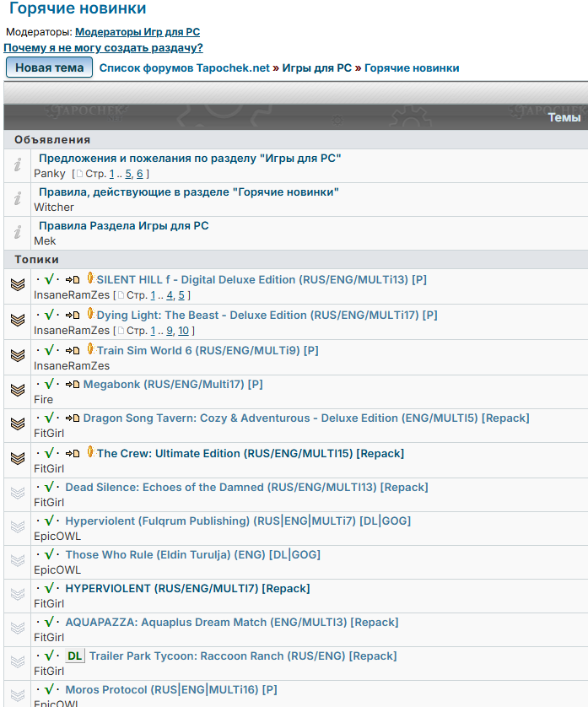This screenshot has height=707, width=588.
Task: Open Megabonk topic
Action: pos(173,385)
